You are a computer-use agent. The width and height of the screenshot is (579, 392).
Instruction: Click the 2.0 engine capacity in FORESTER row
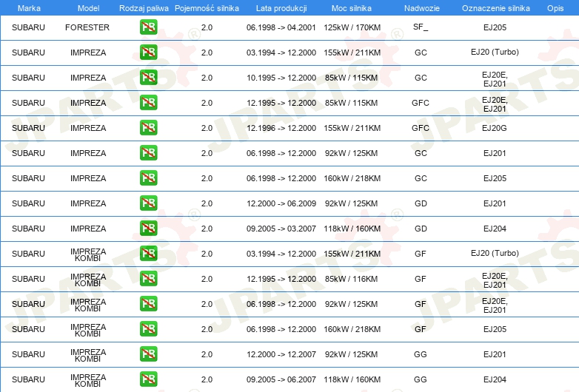click(x=207, y=27)
